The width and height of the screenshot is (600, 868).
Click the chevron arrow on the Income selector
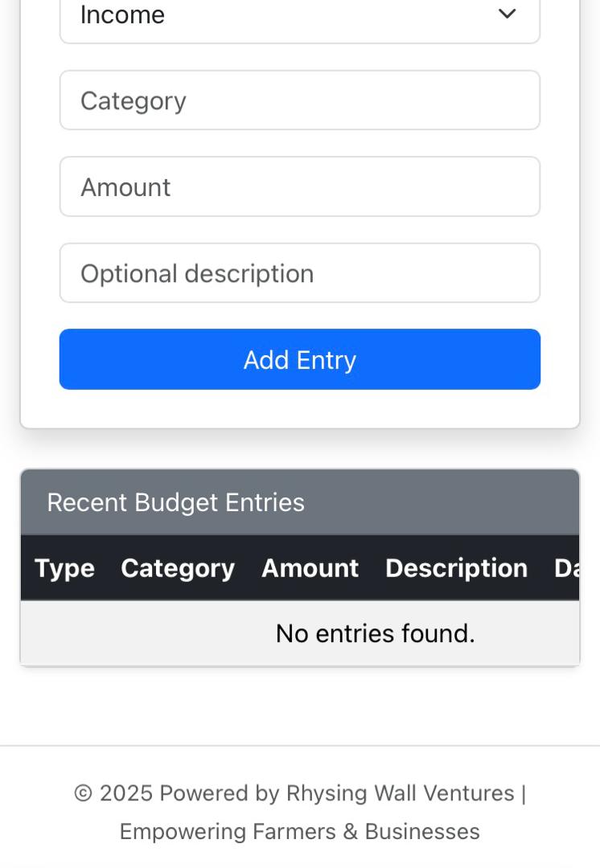click(507, 14)
